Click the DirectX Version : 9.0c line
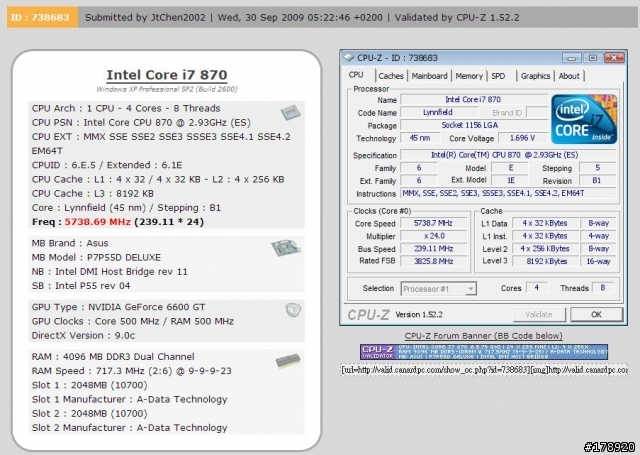The height and width of the screenshot is (455, 640). 83,336
